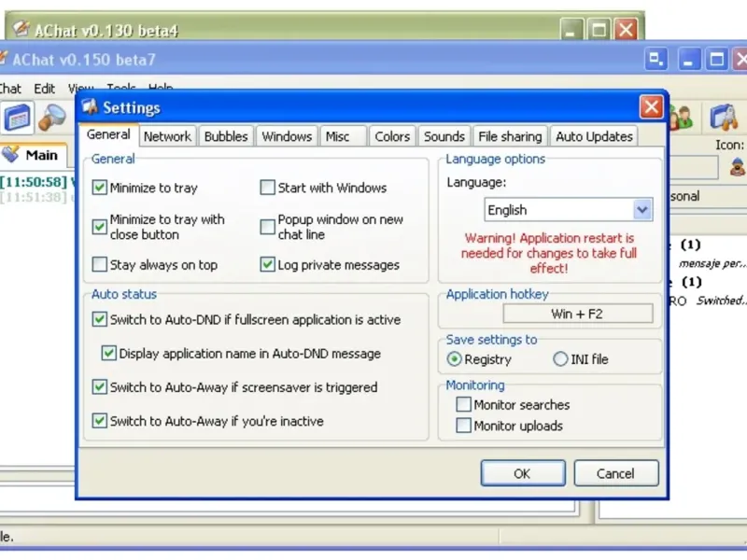747x560 pixels.
Task: Toggle Switch to Auto-Away if screensaver is triggered
Action: (99, 387)
